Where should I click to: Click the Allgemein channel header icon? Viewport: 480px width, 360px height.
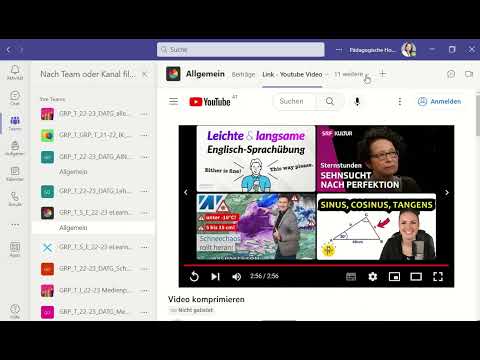(173, 74)
